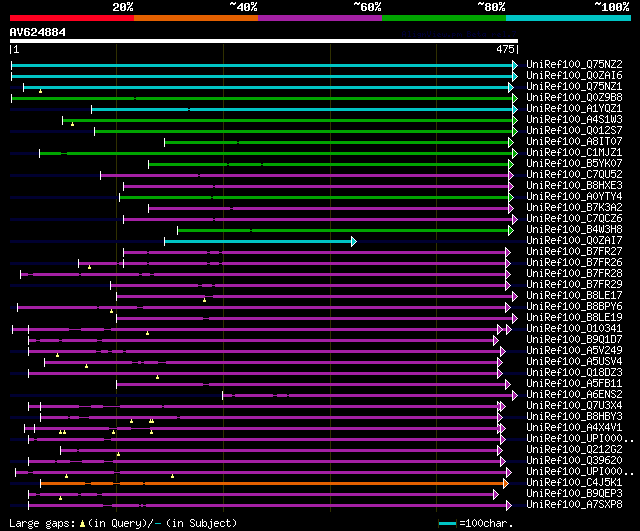Select the UniRef100_B8HXE3 label

pos(574,185)
